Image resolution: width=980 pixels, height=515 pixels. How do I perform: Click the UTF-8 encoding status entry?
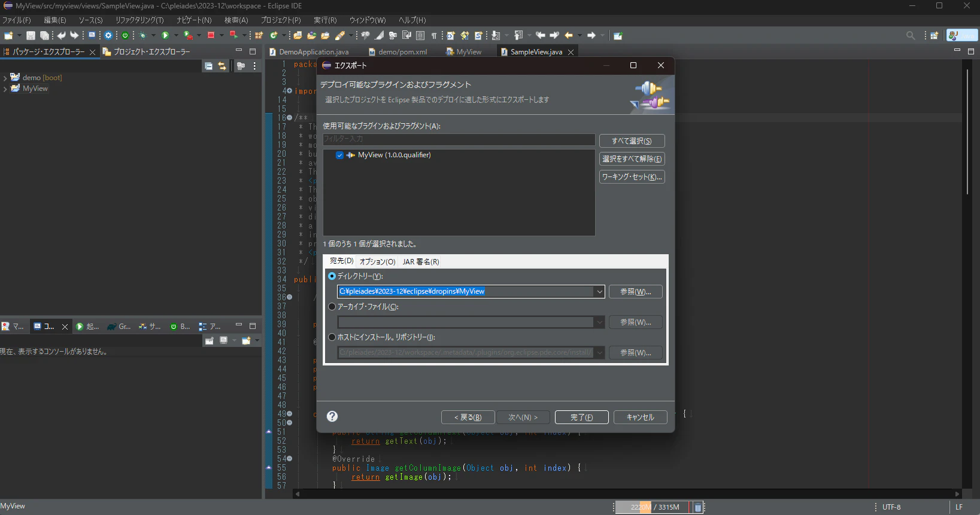(891, 507)
